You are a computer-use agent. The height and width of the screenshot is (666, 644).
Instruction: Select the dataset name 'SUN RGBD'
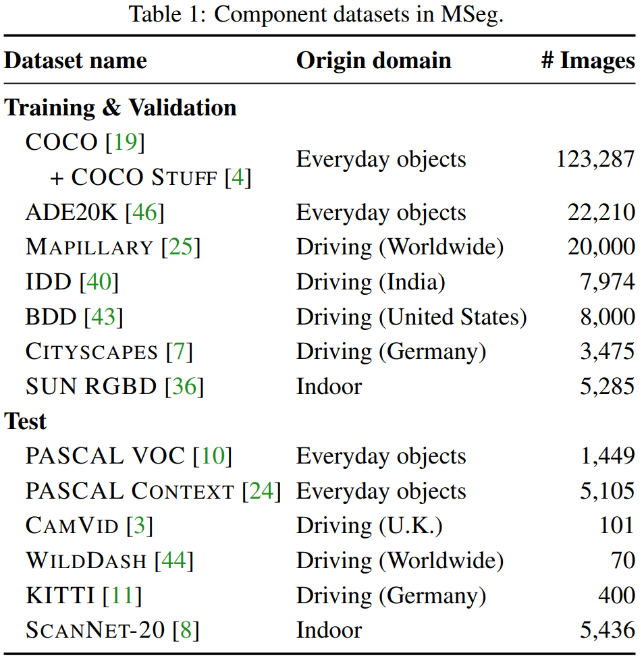point(91,386)
